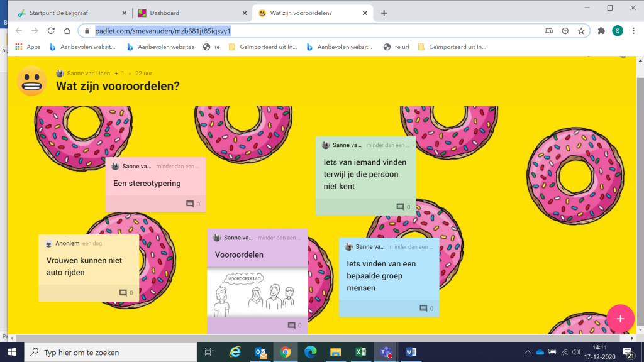Open Chrome profile S avatar
Image resolution: width=644 pixels, height=362 pixels.
[x=618, y=31]
